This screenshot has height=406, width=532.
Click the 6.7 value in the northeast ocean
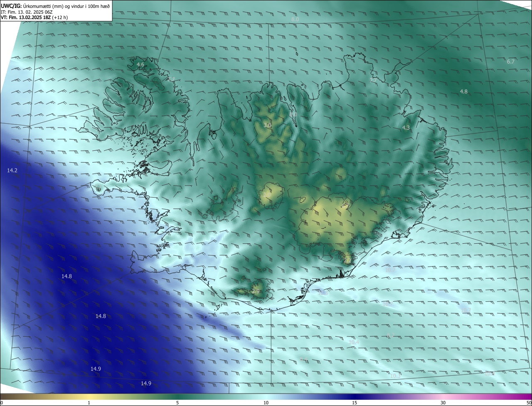point(511,62)
